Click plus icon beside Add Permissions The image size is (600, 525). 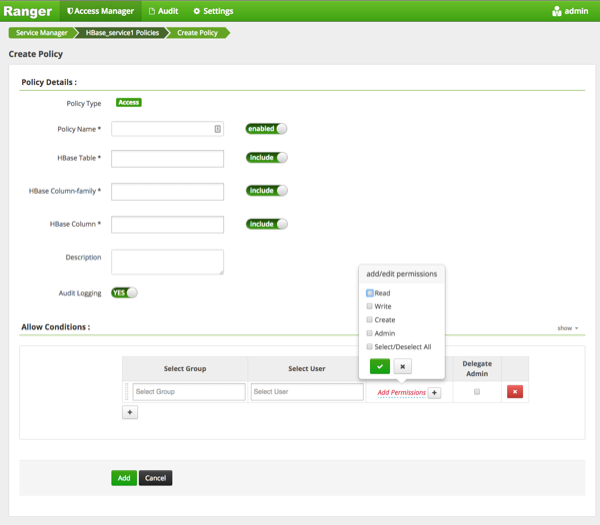click(x=435, y=393)
